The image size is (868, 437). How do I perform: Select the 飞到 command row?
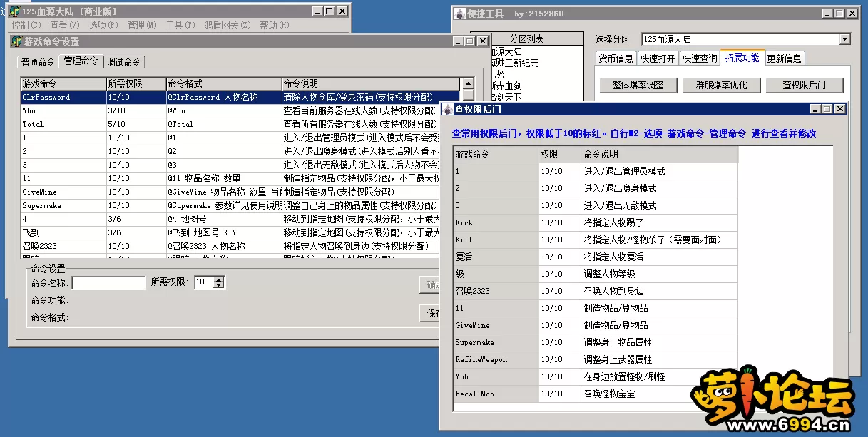pos(229,232)
